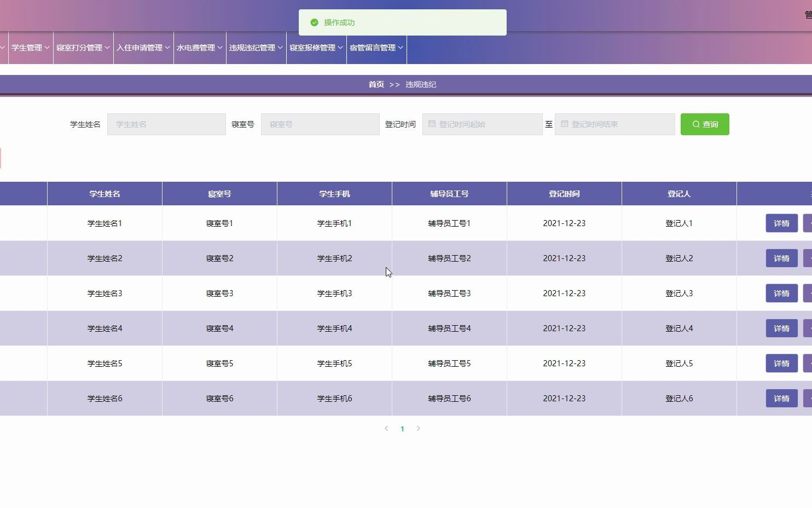Click the calendar icon in 登记时间结束 field
This screenshot has height=508, width=812.
[565, 124]
